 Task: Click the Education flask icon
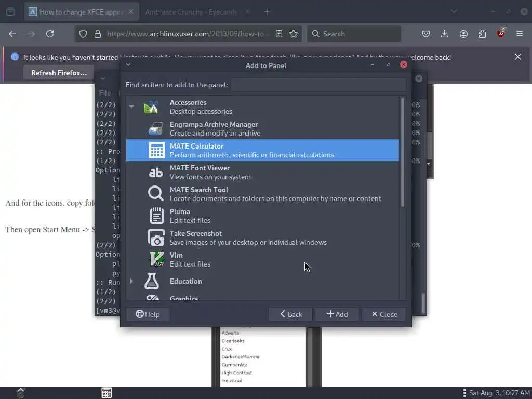pos(152,281)
